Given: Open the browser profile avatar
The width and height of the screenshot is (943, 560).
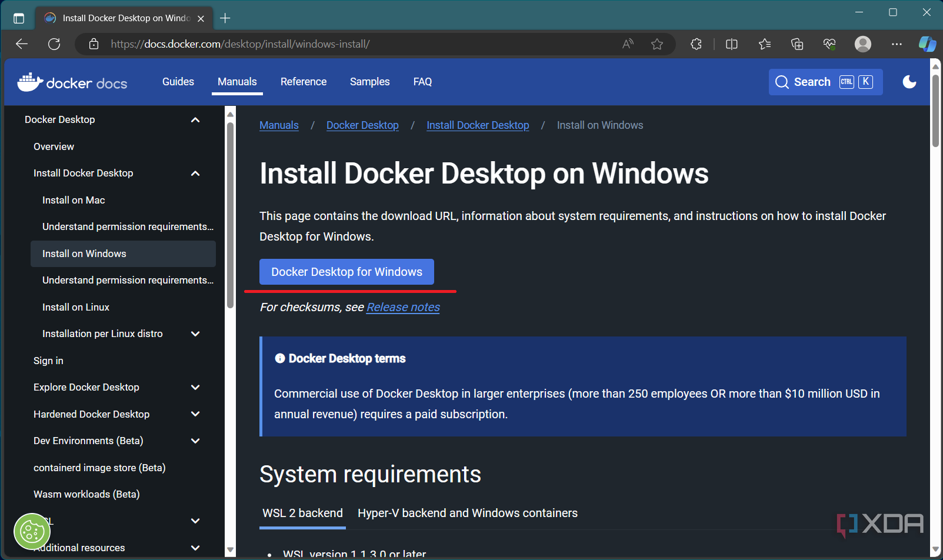Looking at the screenshot, I should pos(863,44).
